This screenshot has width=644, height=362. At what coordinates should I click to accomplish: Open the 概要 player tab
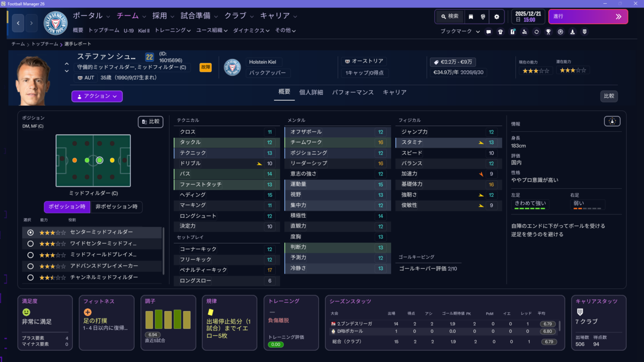point(284,92)
